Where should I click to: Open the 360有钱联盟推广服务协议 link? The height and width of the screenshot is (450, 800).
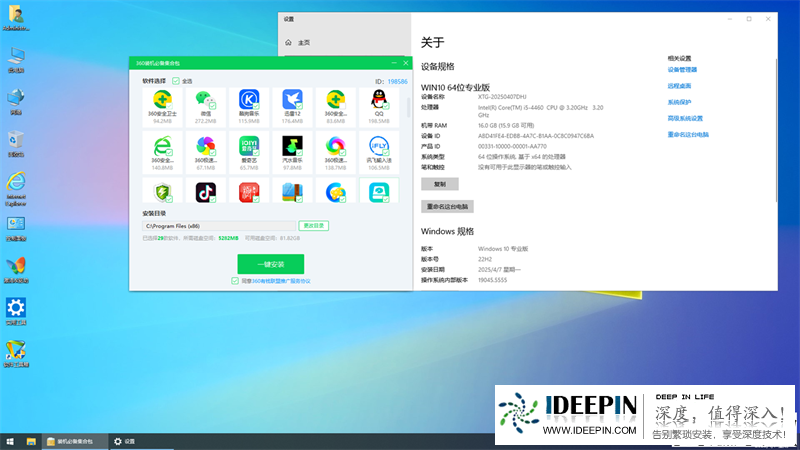tap(281, 281)
